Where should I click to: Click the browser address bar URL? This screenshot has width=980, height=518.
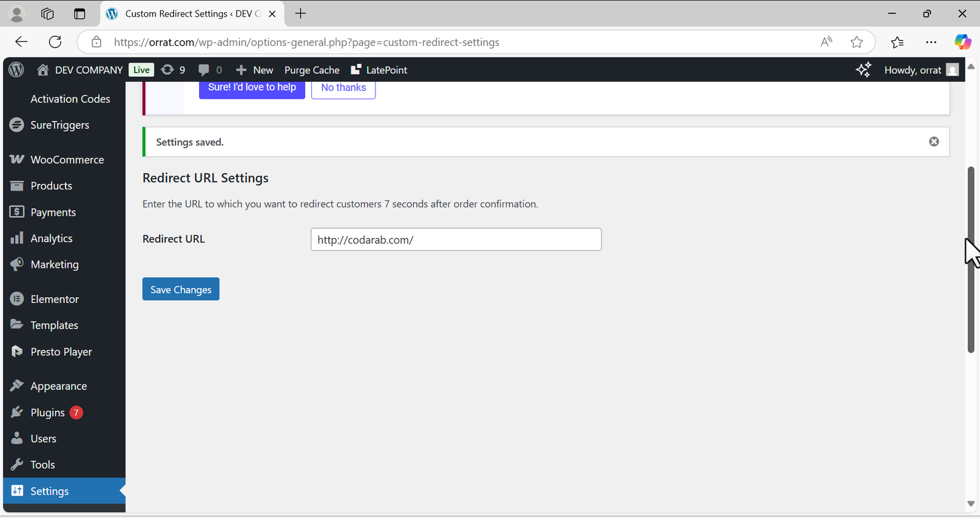click(x=306, y=42)
